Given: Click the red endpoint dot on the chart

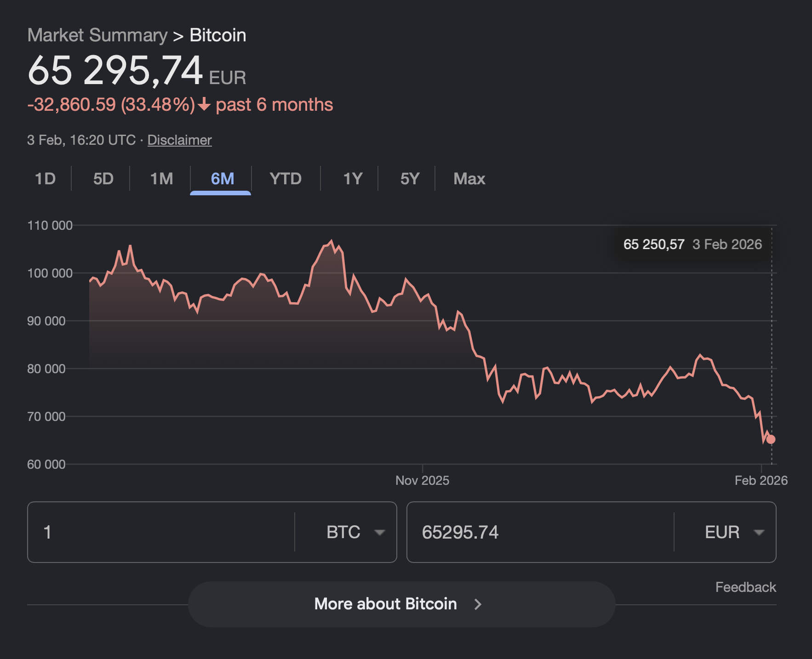Looking at the screenshot, I should point(771,439).
